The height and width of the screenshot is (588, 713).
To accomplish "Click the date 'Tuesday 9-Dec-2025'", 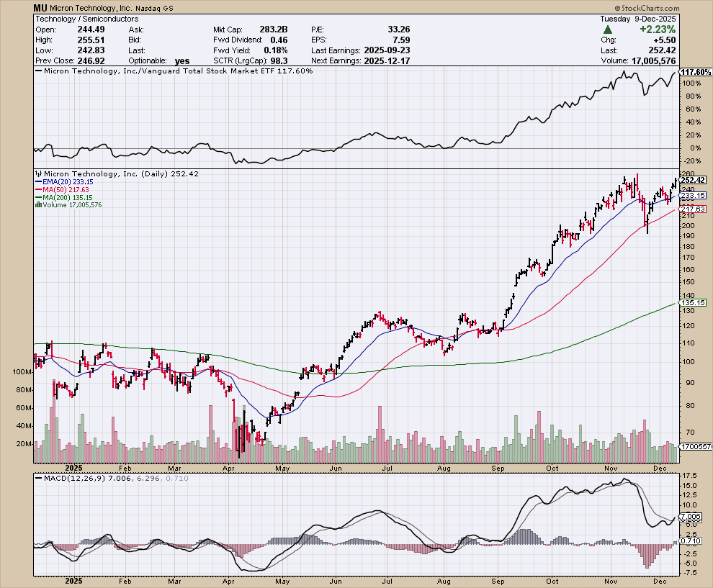I will (638, 19).
